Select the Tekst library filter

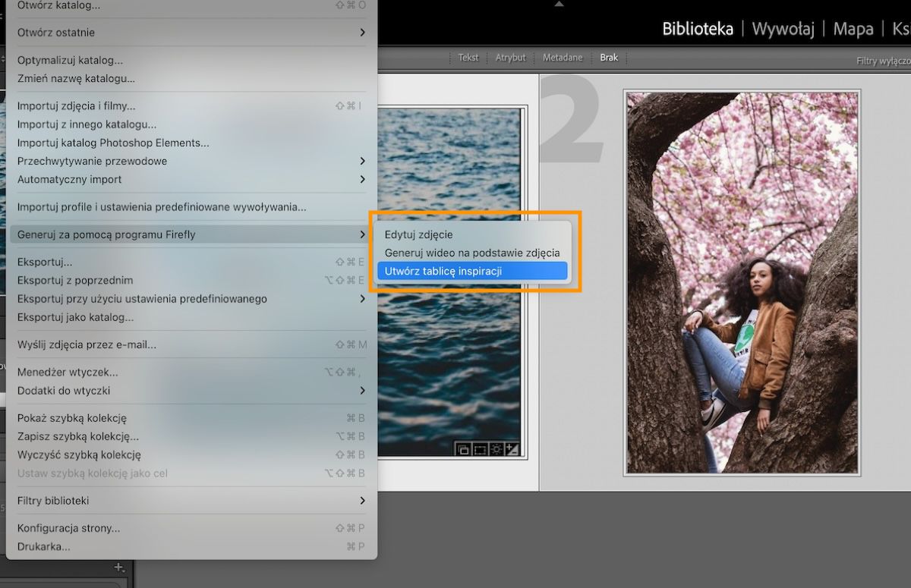pyautogui.click(x=468, y=58)
